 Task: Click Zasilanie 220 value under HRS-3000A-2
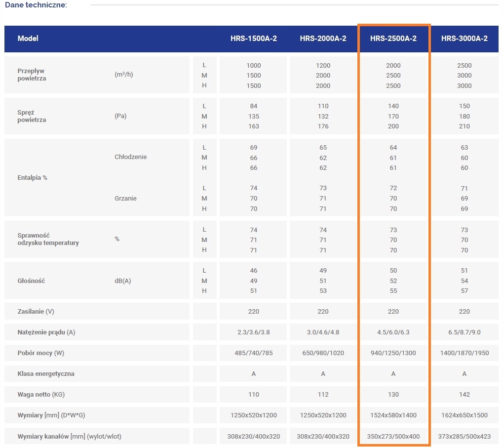coord(464,311)
